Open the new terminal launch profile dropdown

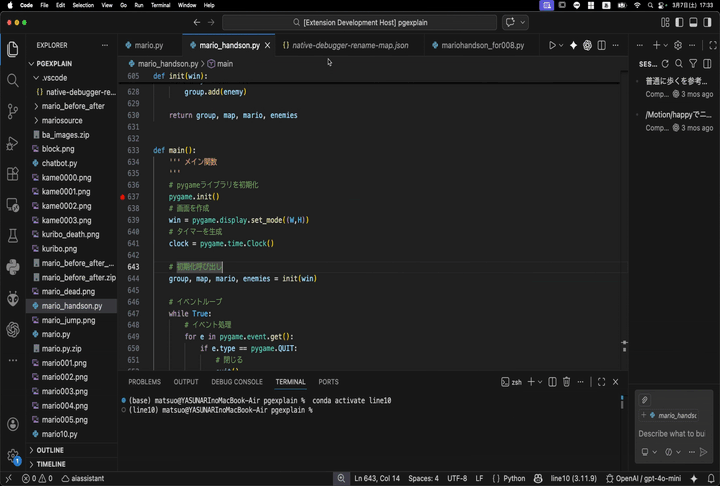click(x=541, y=382)
